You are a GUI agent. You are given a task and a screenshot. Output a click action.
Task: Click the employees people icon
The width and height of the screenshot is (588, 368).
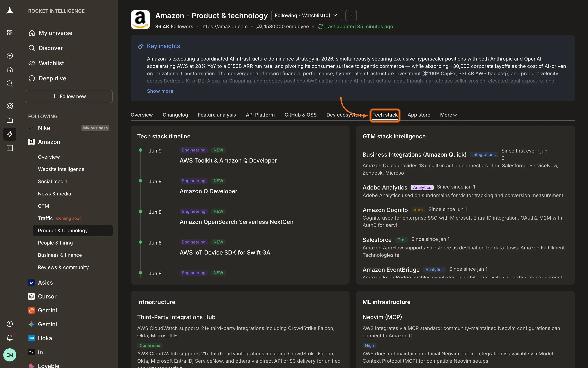coord(259,27)
